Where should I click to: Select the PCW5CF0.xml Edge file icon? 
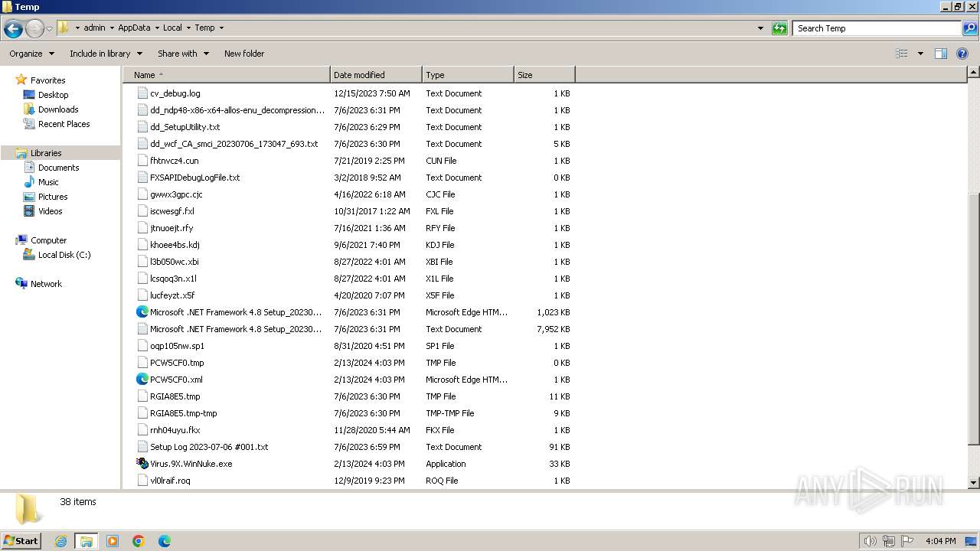pyautogui.click(x=142, y=380)
